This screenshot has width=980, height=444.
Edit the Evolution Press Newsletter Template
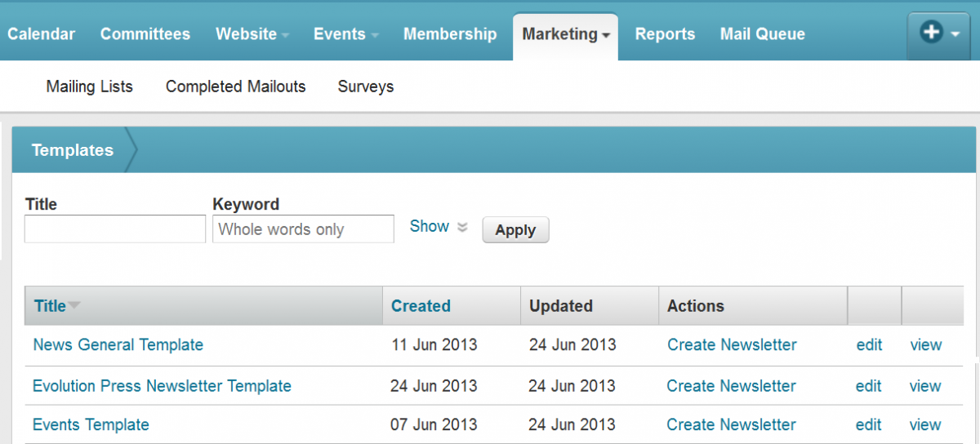click(868, 386)
